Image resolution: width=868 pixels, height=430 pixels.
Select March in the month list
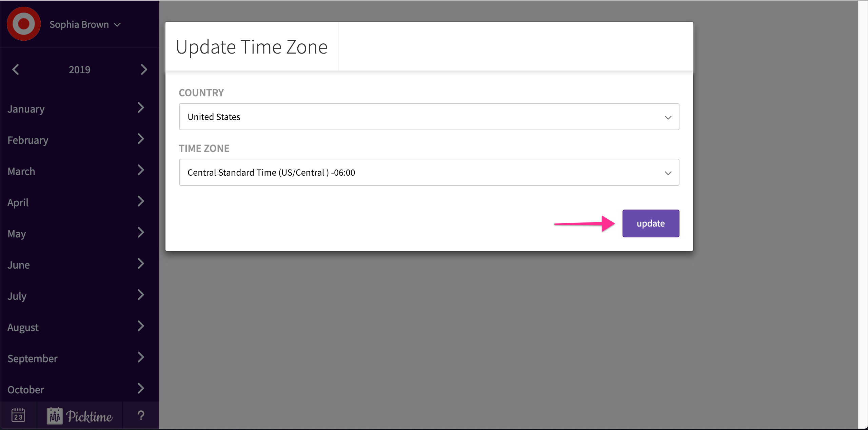point(21,171)
